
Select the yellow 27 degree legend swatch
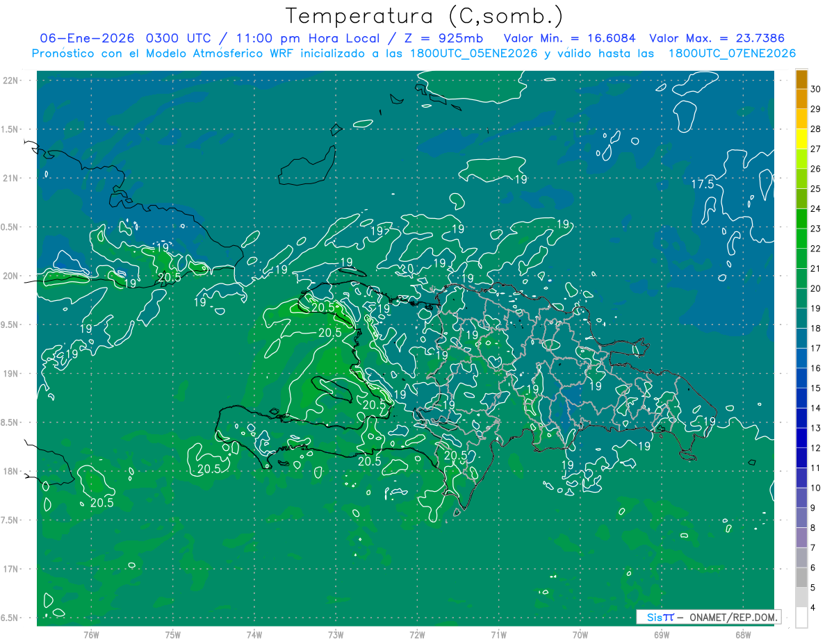point(801,139)
